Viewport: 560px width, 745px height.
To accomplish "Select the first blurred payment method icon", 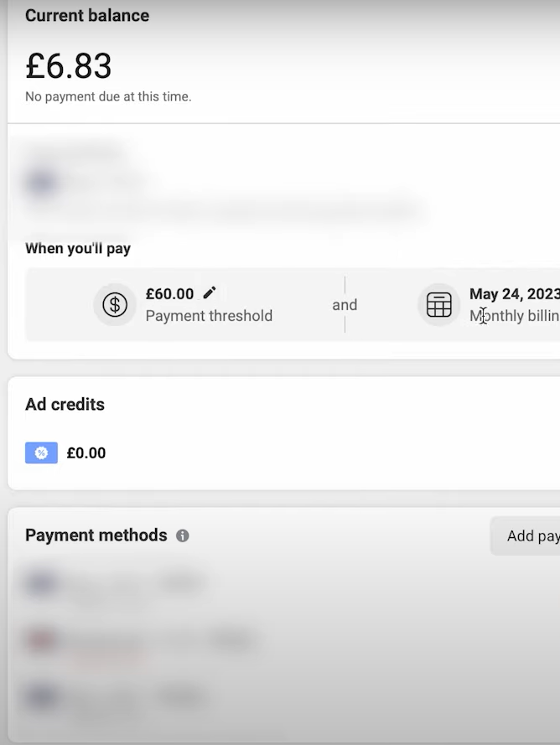I will point(42,583).
